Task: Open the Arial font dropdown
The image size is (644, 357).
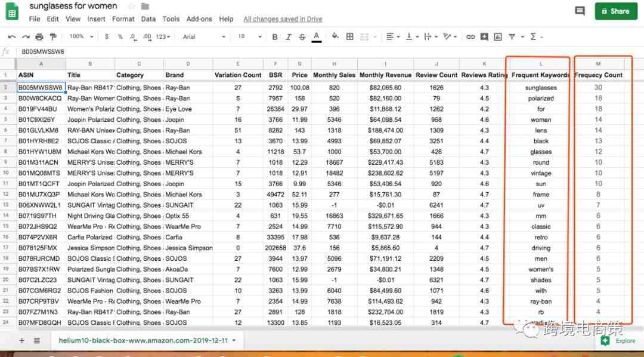Action: point(204,36)
